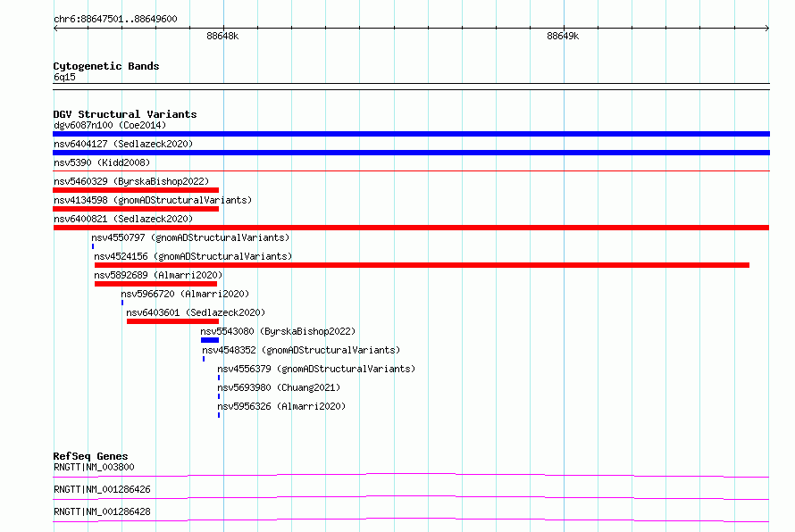Open RNGTT|NM_001286428 transcript label

point(102,511)
